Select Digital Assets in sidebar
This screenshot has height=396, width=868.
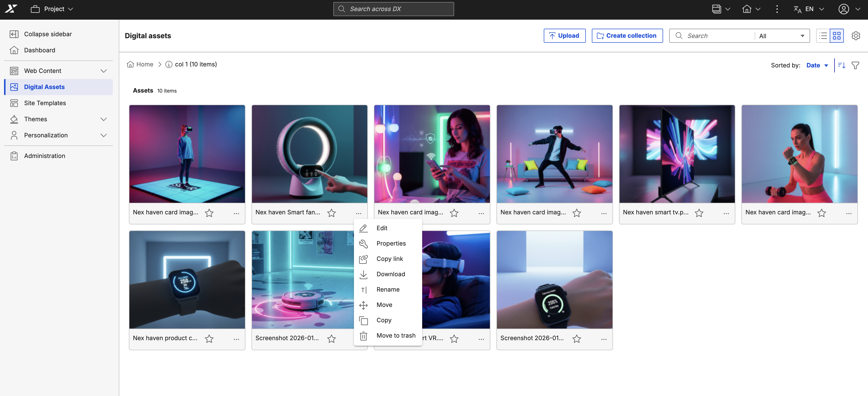[x=59, y=87]
